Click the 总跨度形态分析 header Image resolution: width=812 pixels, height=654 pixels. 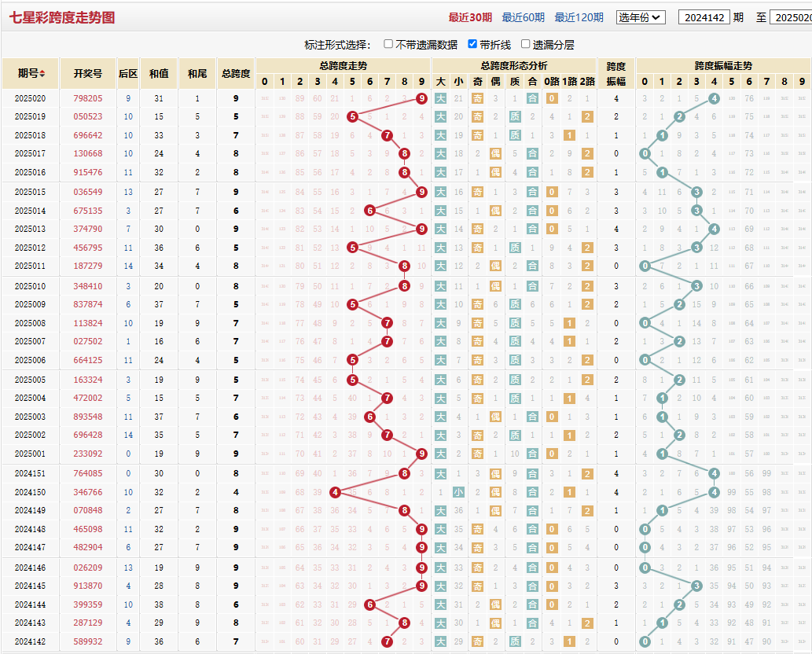pyautogui.click(x=514, y=66)
